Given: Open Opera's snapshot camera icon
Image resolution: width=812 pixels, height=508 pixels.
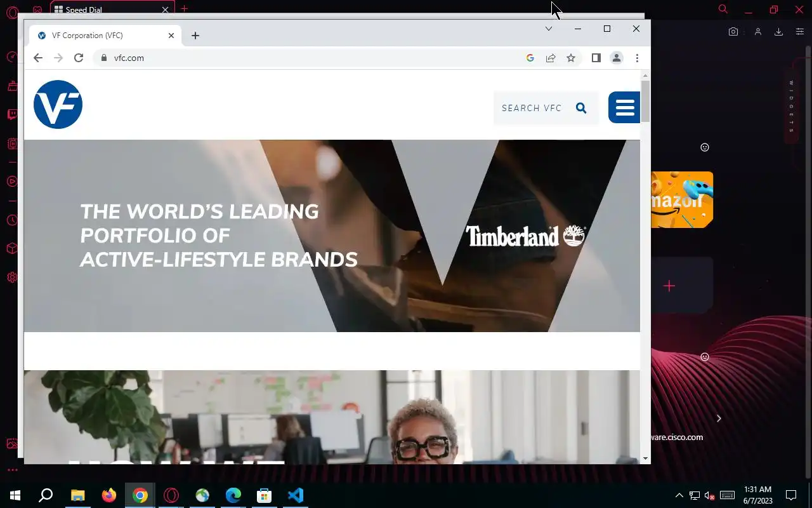Looking at the screenshot, I should pos(733,32).
